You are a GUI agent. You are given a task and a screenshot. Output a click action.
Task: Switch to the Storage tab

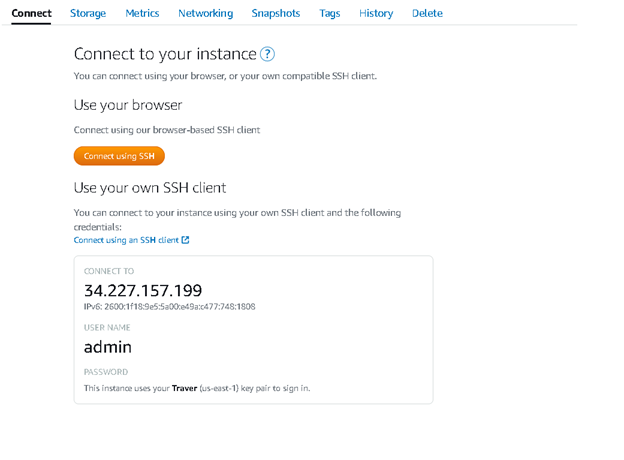click(88, 13)
